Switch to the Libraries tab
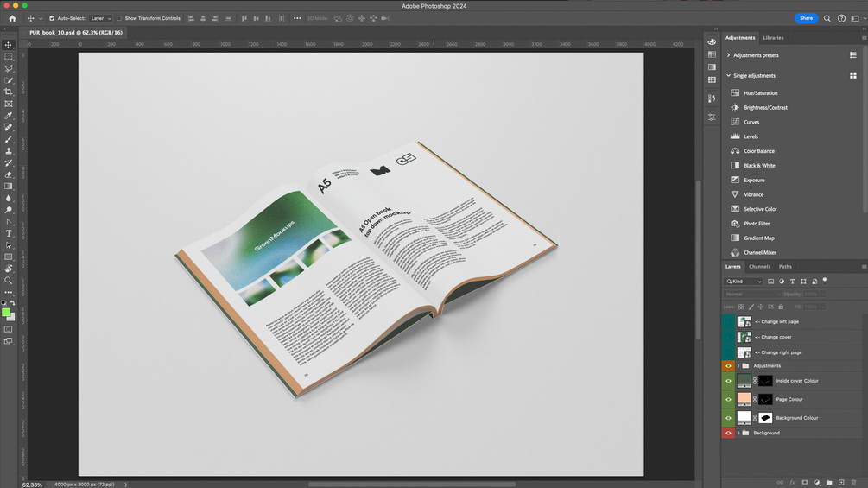Screen dimensions: 868x488 (773, 38)
